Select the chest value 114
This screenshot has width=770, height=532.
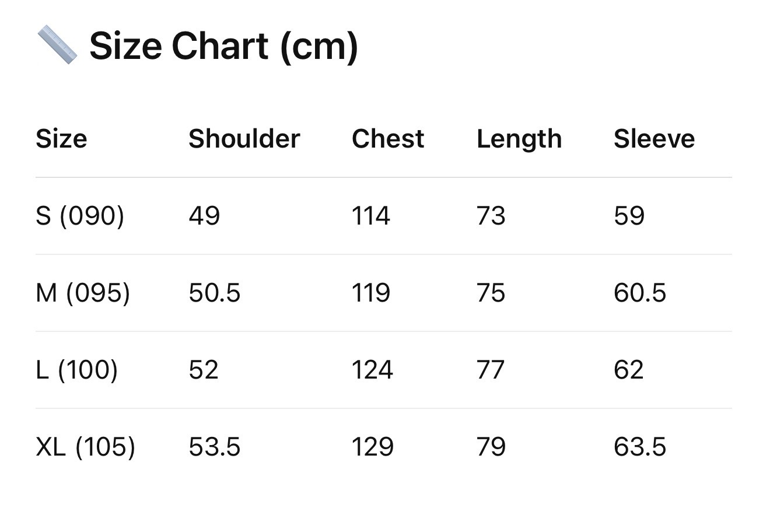(x=371, y=216)
